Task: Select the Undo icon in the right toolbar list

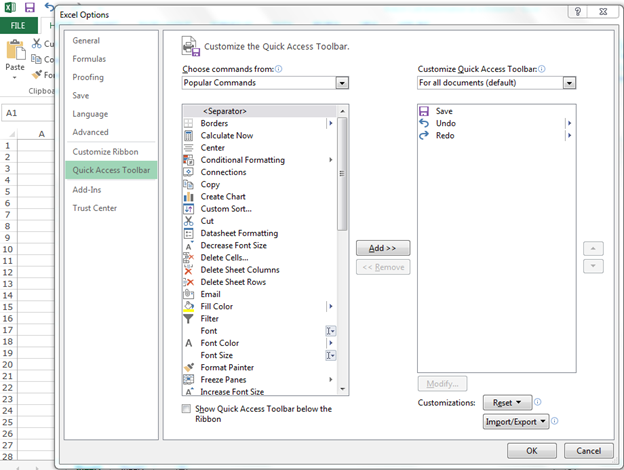Action: (424, 123)
